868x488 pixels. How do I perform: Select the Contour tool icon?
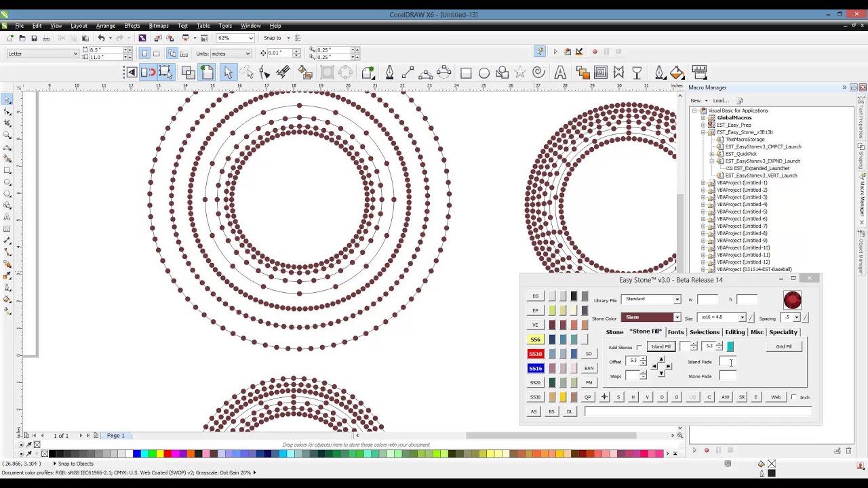click(601, 73)
